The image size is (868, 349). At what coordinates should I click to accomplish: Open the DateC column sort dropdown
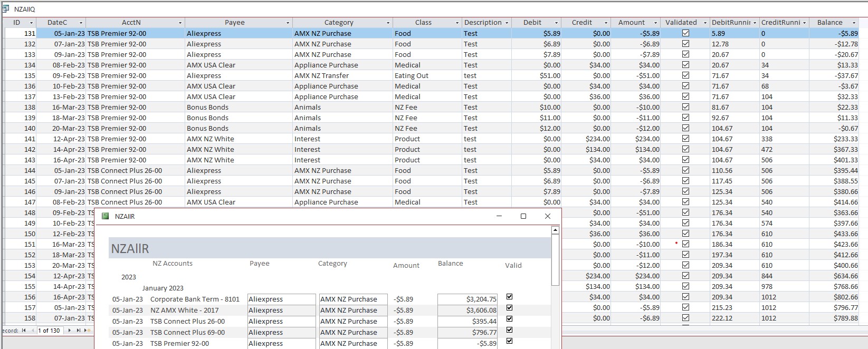pos(81,23)
